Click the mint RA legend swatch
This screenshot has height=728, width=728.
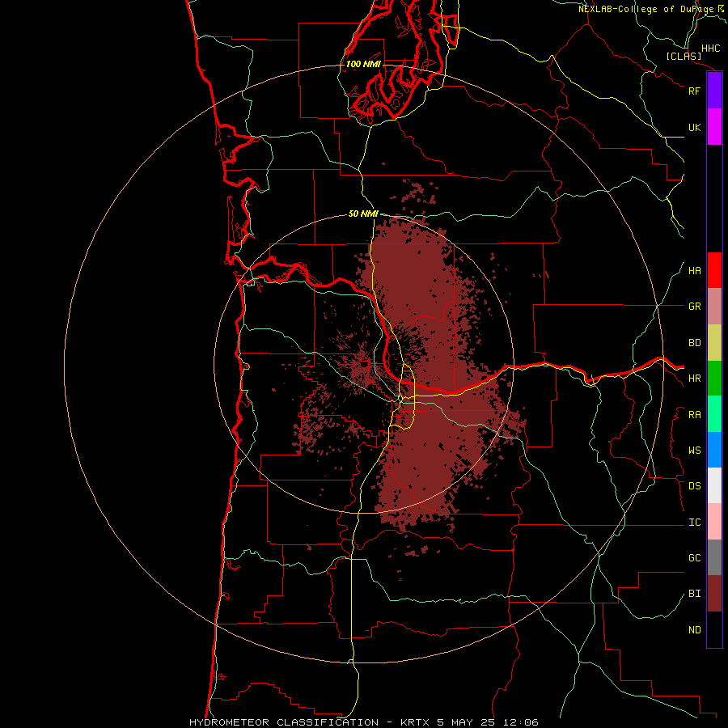coord(714,414)
